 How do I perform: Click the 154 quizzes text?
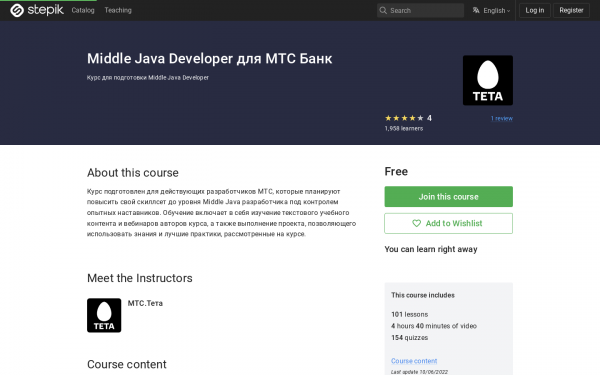point(409,338)
